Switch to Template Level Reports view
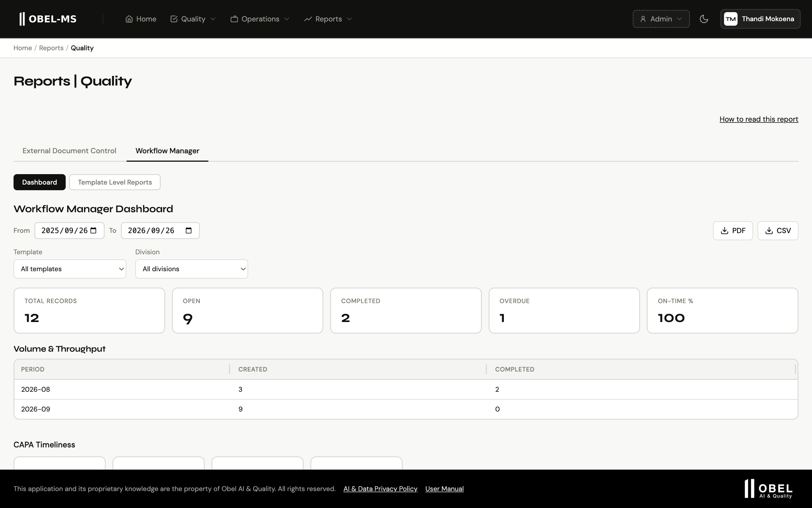The width and height of the screenshot is (812, 508). click(x=115, y=182)
